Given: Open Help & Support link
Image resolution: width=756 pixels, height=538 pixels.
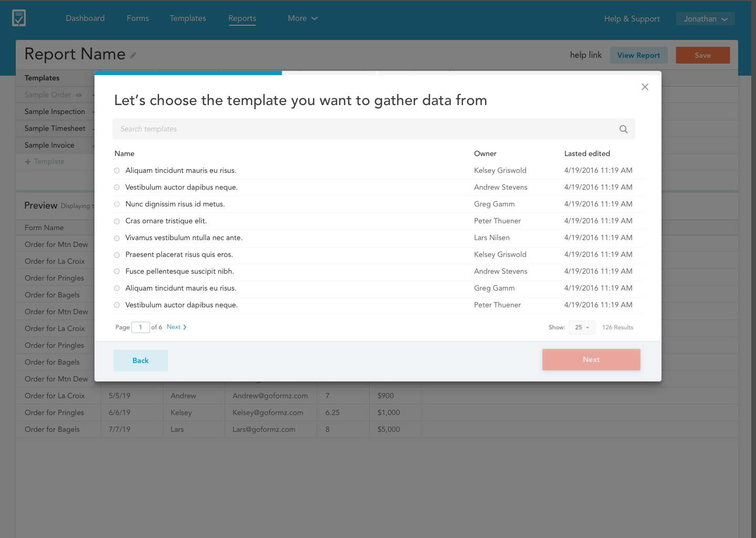Looking at the screenshot, I should (x=632, y=19).
